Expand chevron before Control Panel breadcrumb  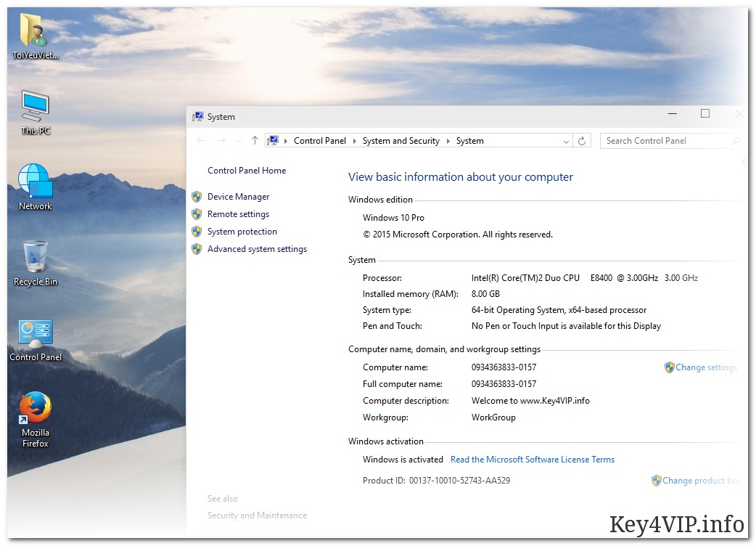286,141
